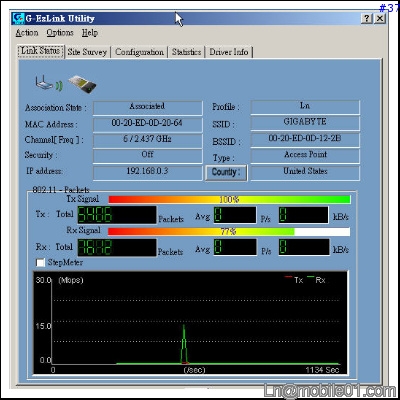Click the G-EzLink app icon in title bar
This screenshot has height=400, width=400.
click(19, 19)
